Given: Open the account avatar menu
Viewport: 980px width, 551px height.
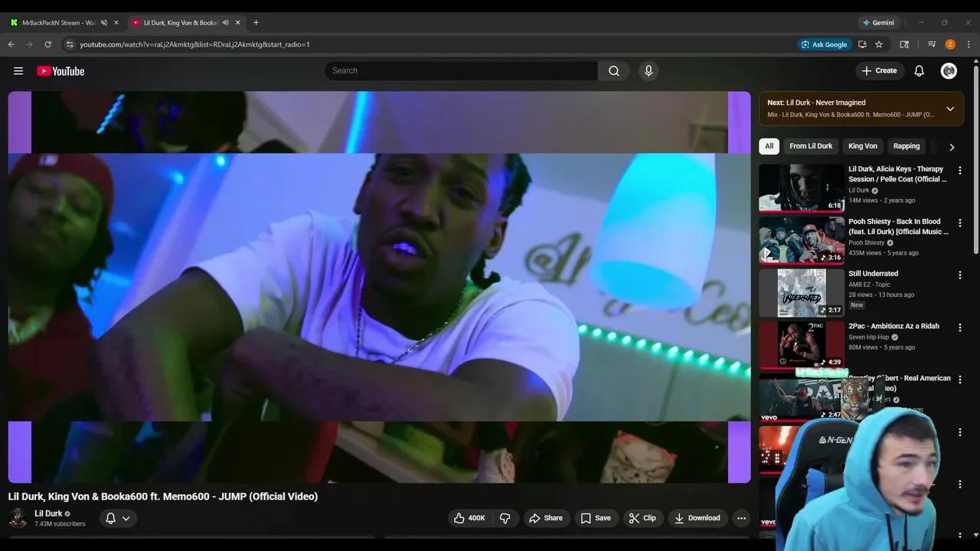Looking at the screenshot, I should [x=949, y=71].
